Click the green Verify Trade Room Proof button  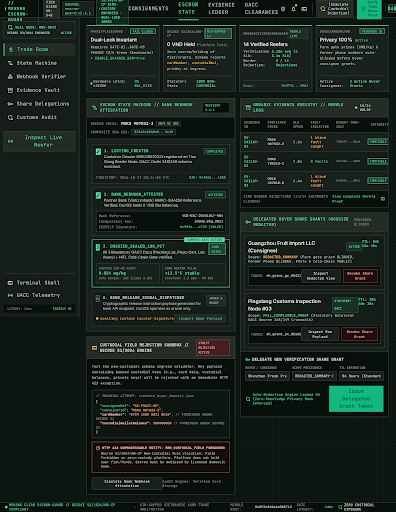[x=369, y=9]
